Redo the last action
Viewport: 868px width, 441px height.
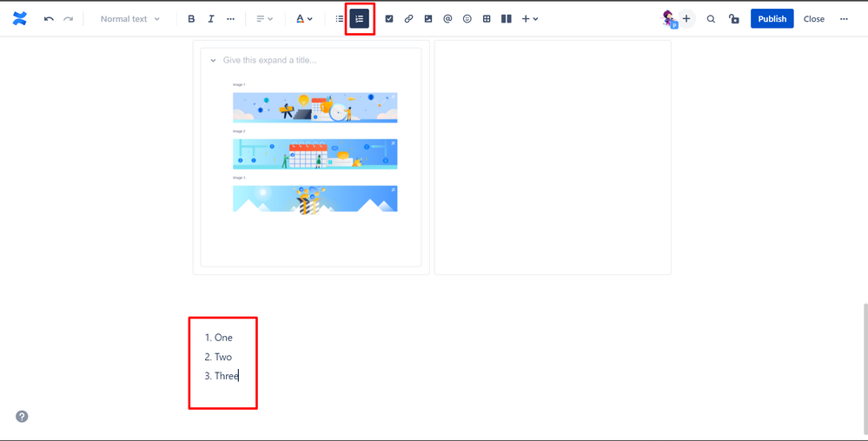[x=68, y=19]
